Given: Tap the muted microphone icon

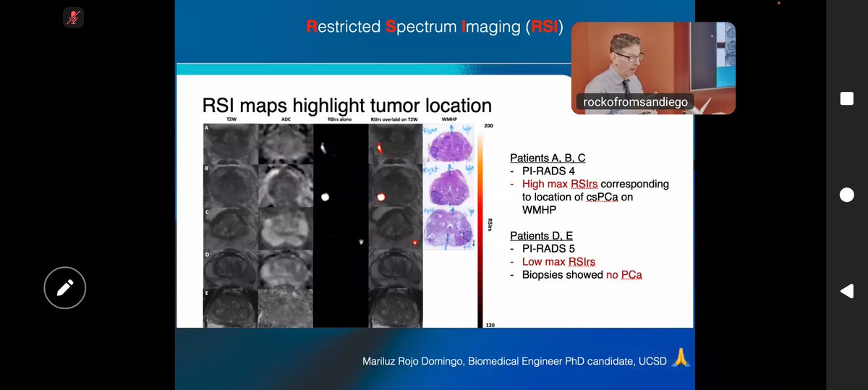Looking at the screenshot, I should click(x=73, y=17).
